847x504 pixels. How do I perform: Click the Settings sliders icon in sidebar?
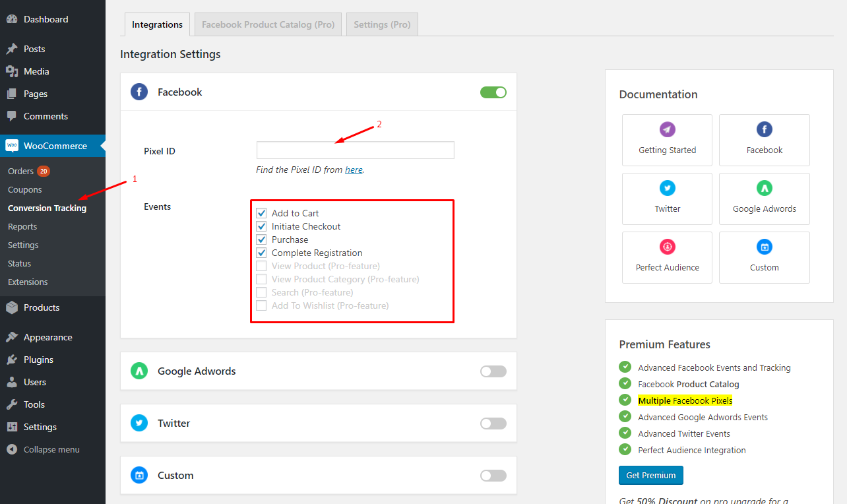(x=12, y=427)
